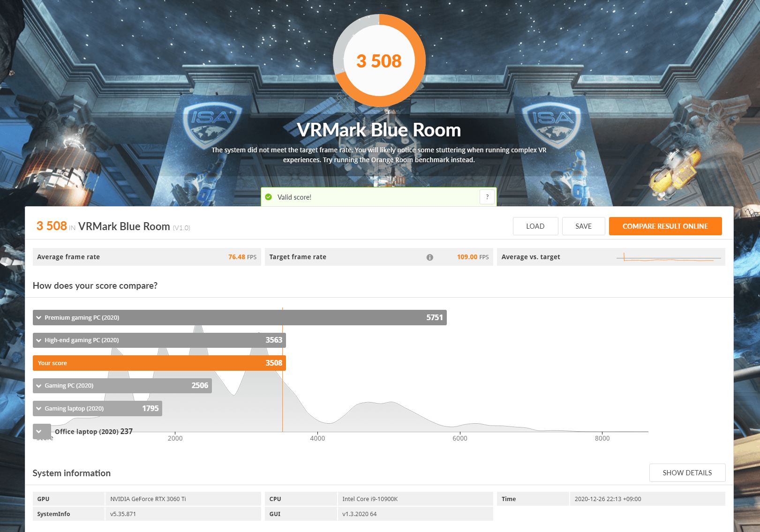Click the 3563 high-end gaming PC score
The image size is (760, 532).
tap(274, 340)
